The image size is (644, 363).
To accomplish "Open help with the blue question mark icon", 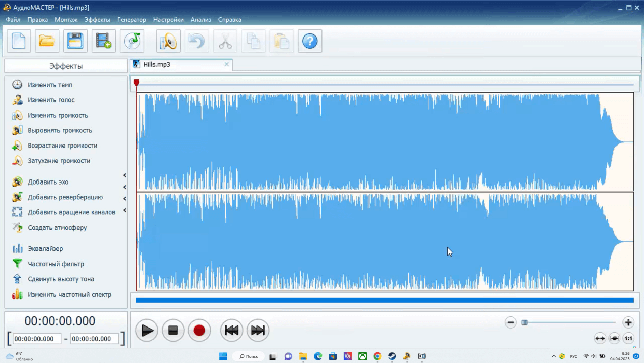I will (x=310, y=41).
